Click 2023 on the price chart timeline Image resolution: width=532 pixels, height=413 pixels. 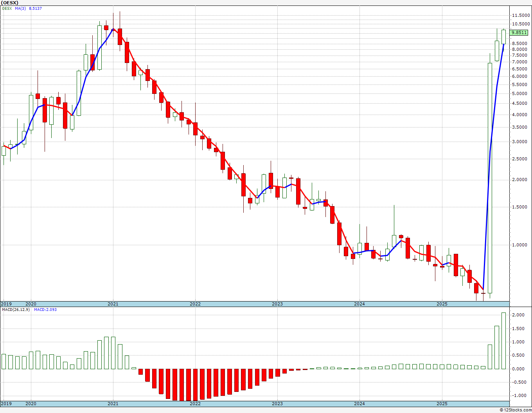point(277,304)
